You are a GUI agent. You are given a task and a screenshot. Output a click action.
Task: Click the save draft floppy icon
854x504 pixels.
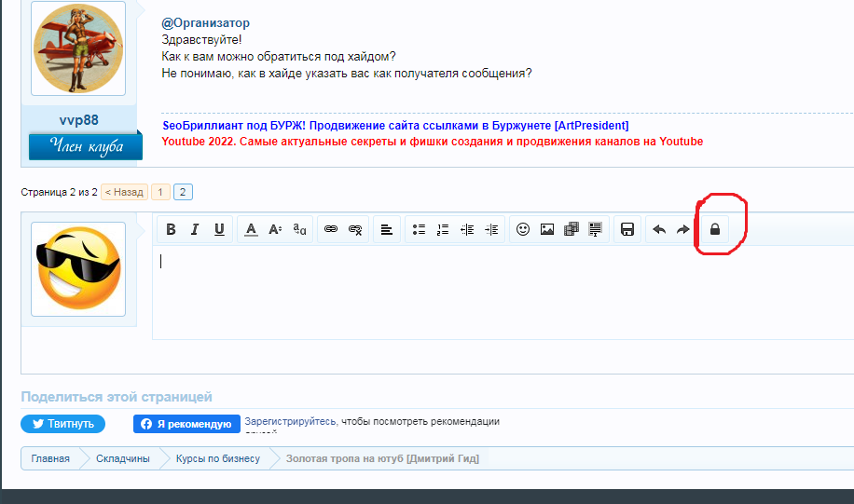[x=627, y=229]
